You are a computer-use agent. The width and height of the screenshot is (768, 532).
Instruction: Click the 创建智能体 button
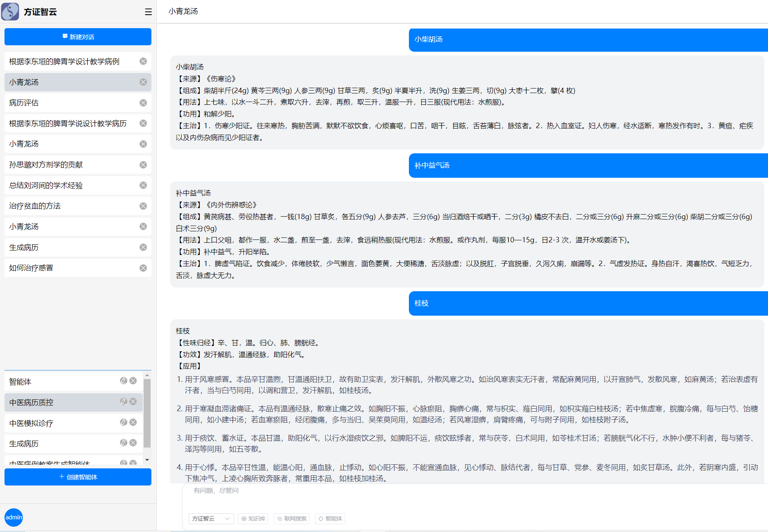pyautogui.click(x=78, y=477)
